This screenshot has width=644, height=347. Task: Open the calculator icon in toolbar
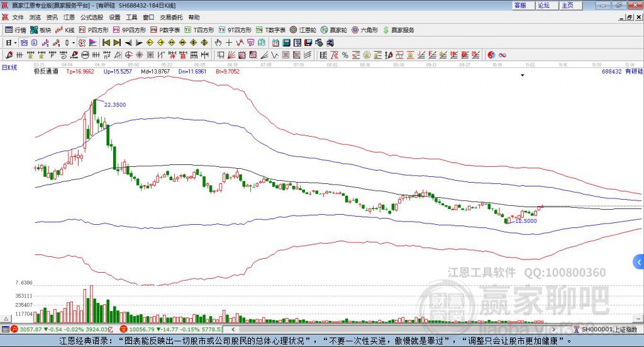point(286,43)
